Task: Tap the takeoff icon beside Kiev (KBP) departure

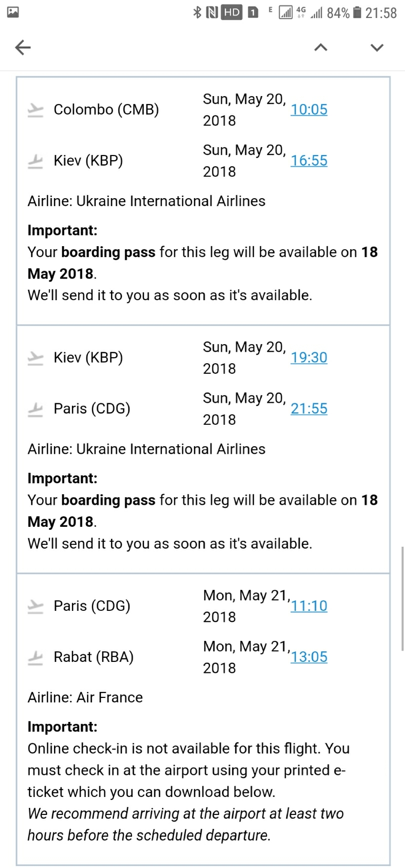Action: click(35, 358)
